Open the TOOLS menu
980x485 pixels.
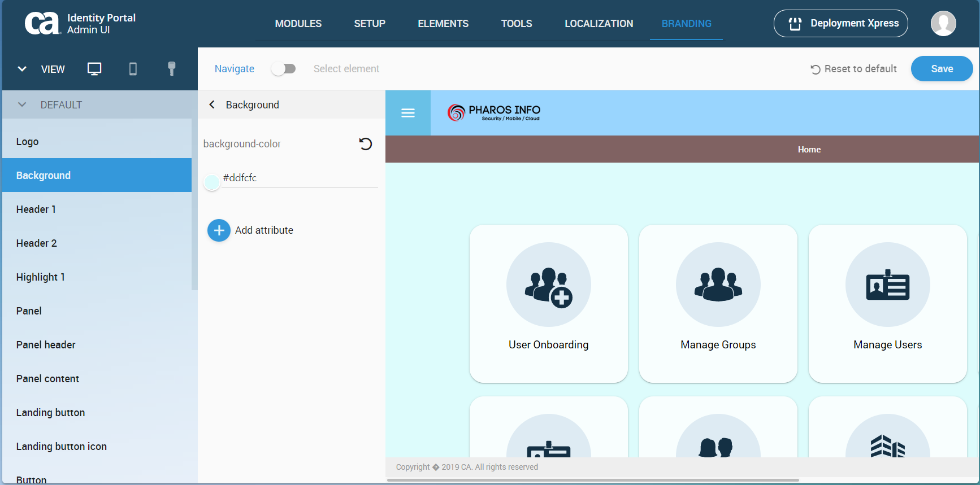click(517, 24)
